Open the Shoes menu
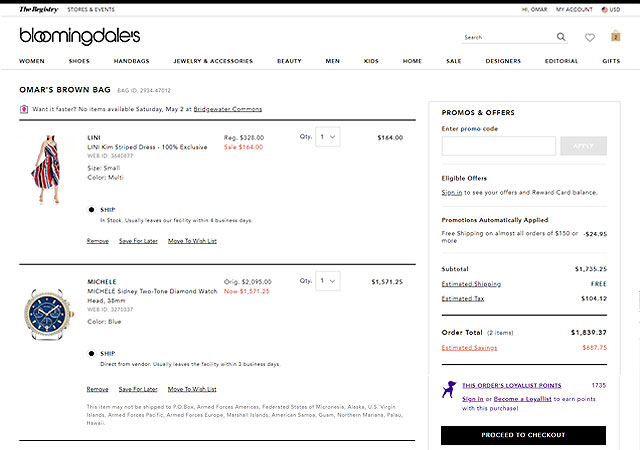Screen dimensions: 640x450 [79, 61]
